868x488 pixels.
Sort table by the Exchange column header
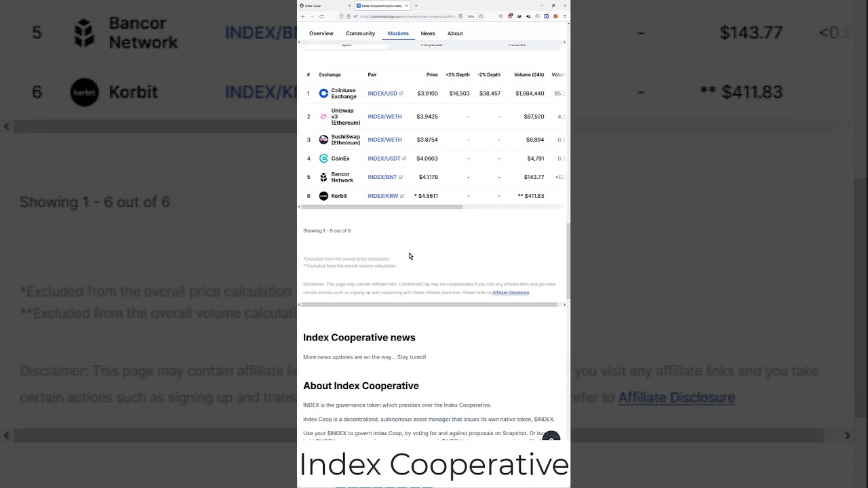tap(330, 75)
